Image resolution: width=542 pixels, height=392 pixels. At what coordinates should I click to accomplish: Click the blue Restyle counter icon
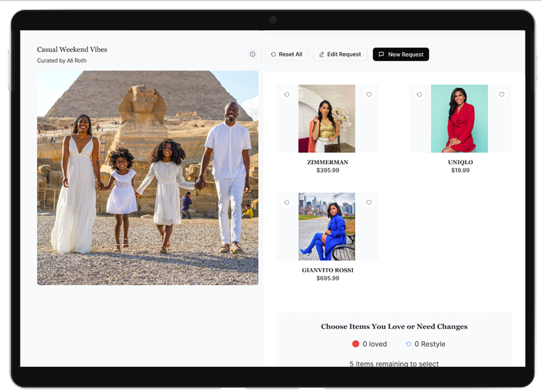click(x=408, y=344)
